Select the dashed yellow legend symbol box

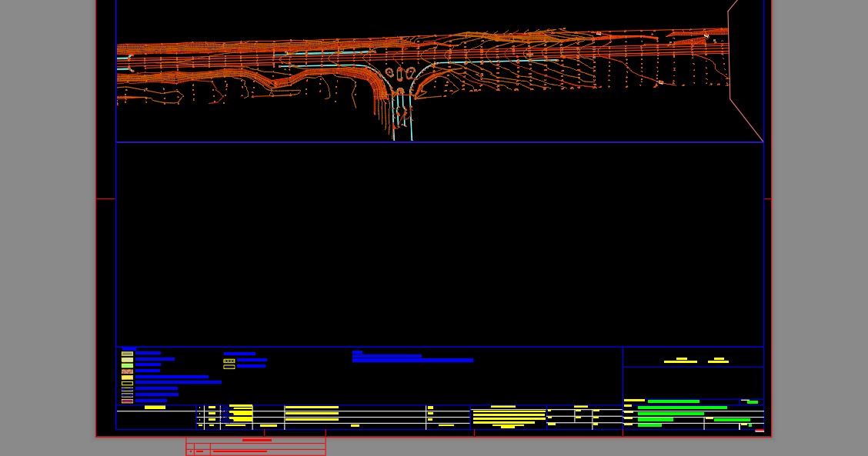[x=229, y=360]
